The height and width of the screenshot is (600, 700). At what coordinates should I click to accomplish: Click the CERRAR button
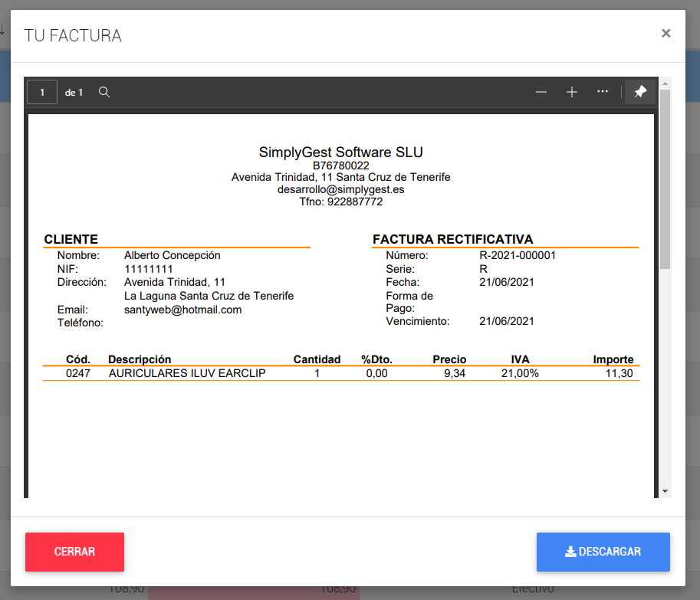[74, 552]
